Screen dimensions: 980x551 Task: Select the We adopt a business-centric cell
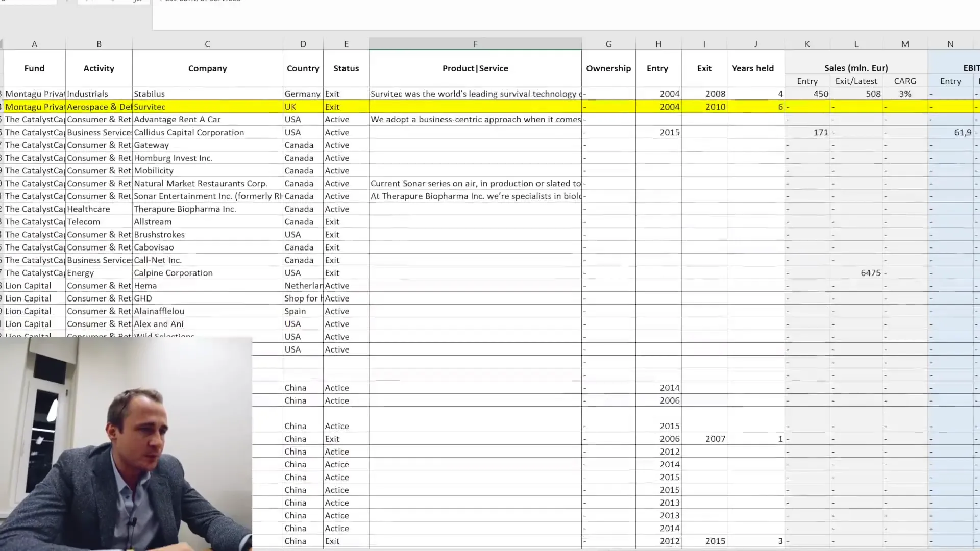click(475, 119)
